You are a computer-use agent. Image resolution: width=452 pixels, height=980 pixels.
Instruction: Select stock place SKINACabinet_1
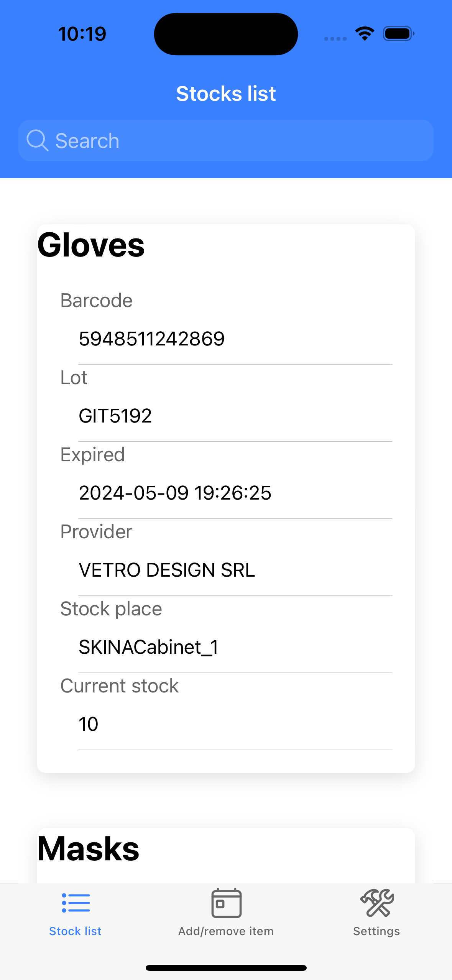click(148, 647)
